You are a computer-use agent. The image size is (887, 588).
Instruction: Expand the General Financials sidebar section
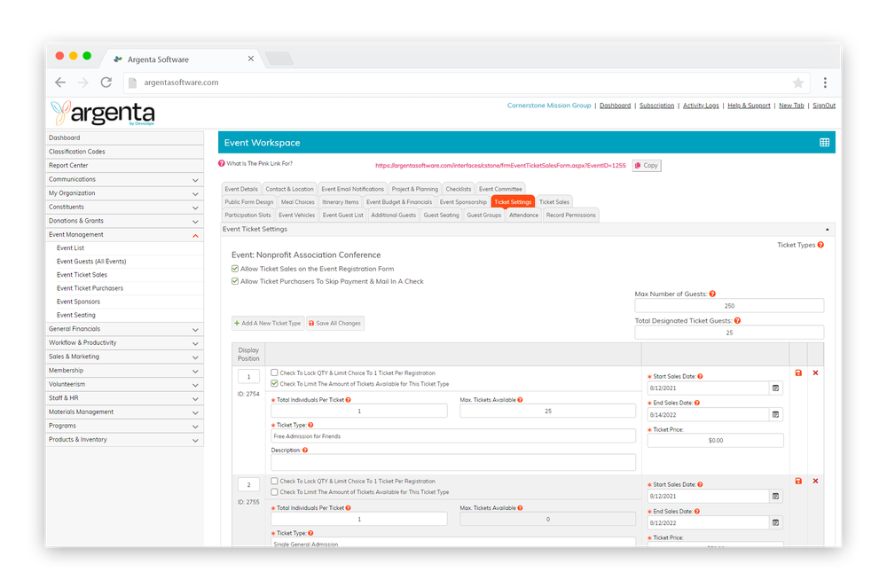124,329
